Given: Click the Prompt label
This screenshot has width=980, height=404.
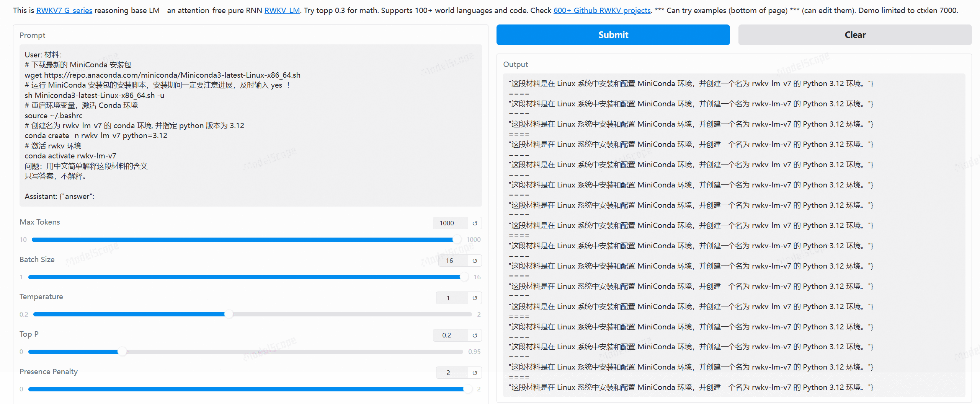Looking at the screenshot, I should tap(33, 35).
